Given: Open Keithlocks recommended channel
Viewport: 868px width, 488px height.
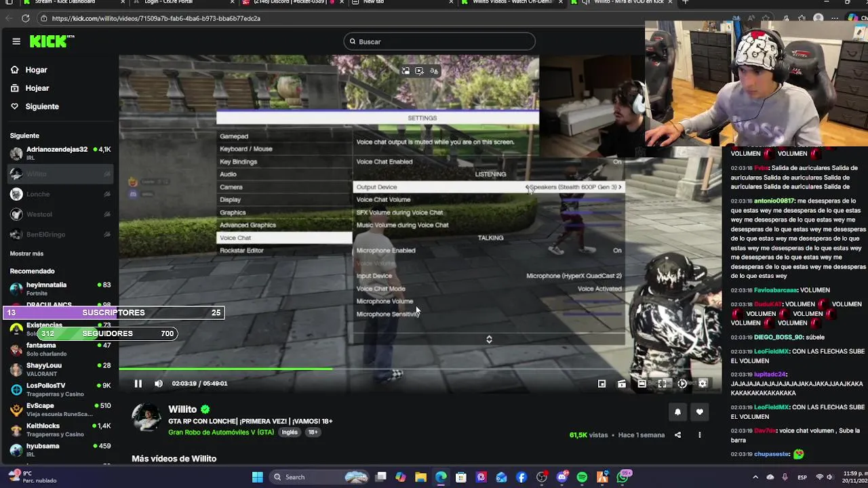Looking at the screenshot, I should [60, 430].
